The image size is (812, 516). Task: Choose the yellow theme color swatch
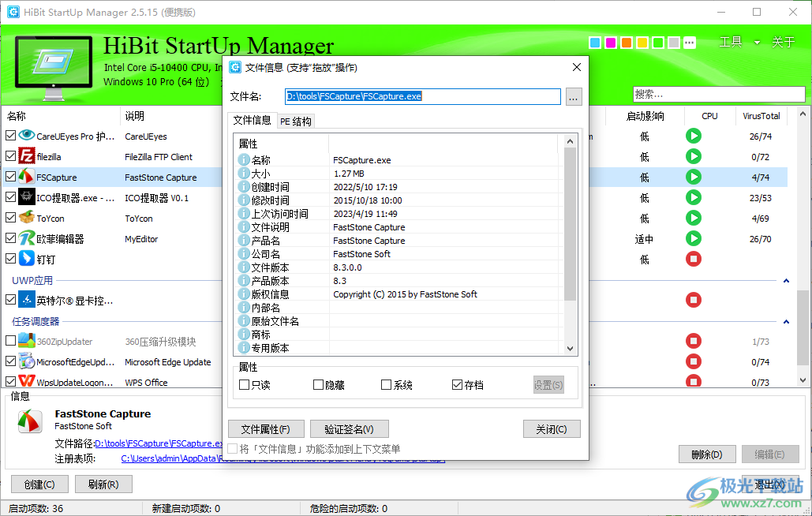[x=642, y=43]
